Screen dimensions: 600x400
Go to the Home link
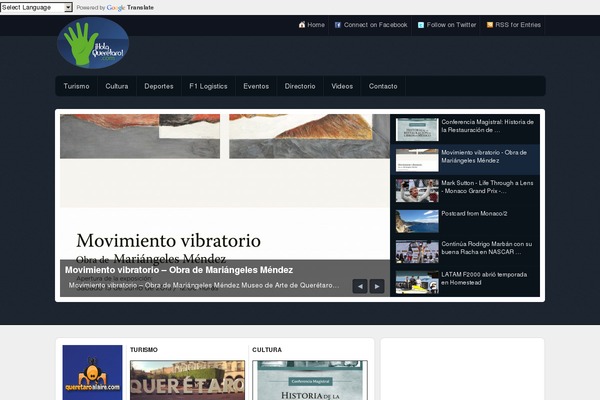click(316, 25)
